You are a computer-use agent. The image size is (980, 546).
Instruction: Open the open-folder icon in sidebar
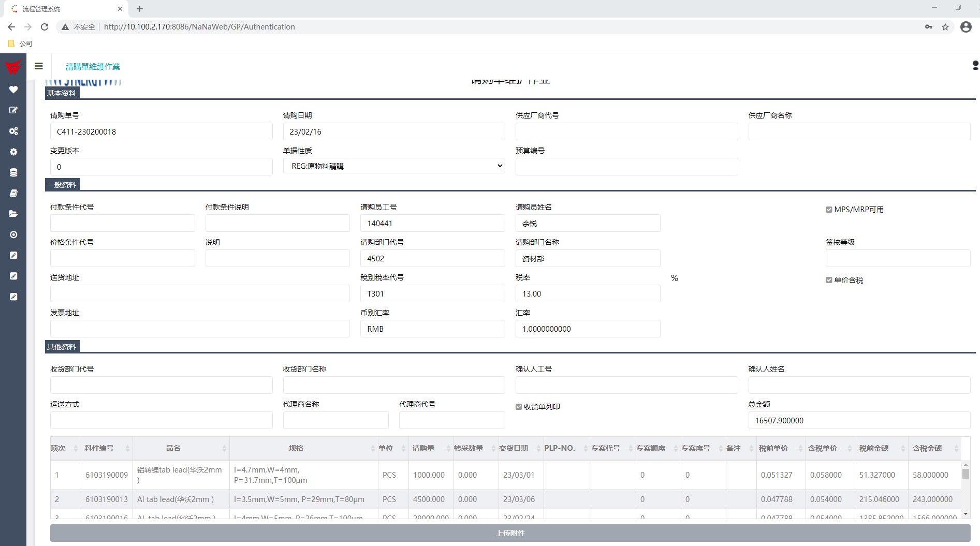pyautogui.click(x=13, y=214)
